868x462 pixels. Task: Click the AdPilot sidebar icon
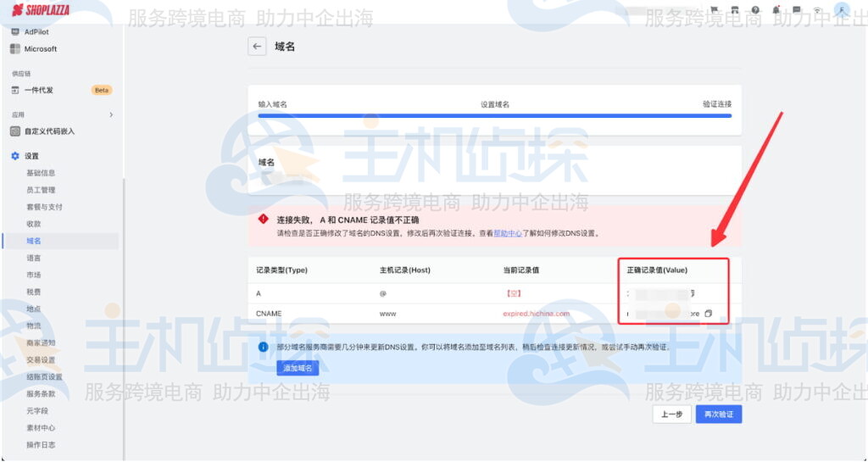(x=15, y=31)
